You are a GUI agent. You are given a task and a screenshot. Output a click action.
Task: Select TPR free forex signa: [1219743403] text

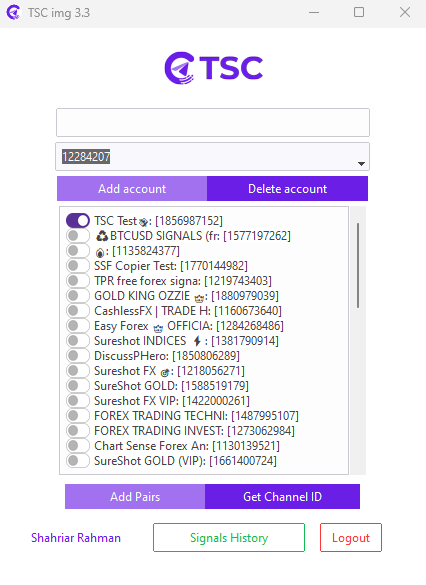click(x=183, y=281)
